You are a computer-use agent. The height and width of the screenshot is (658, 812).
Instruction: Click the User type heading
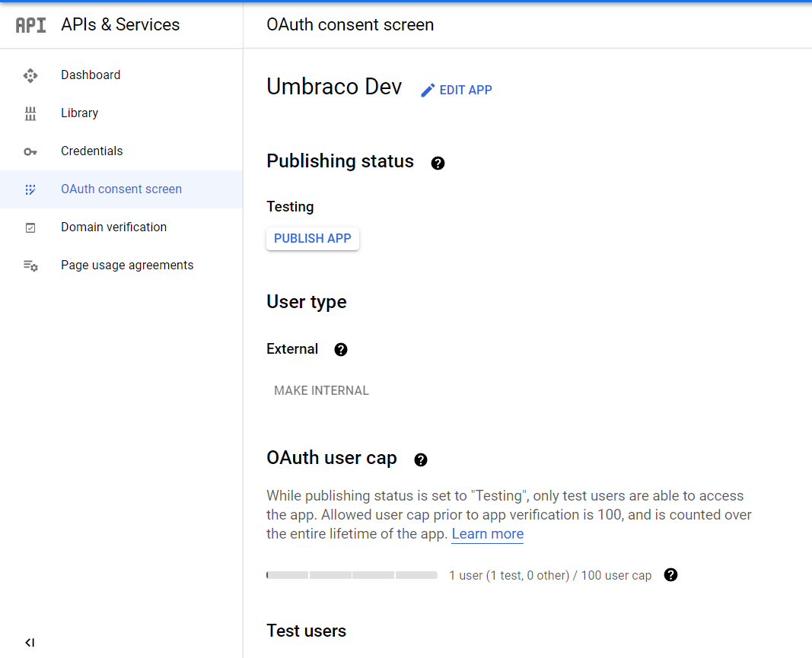pyautogui.click(x=307, y=302)
